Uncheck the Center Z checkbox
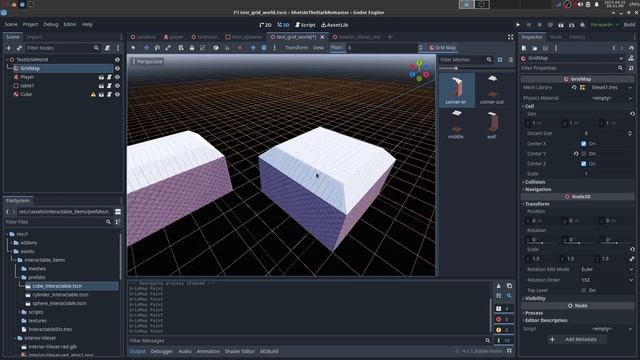The image size is (640, 360). (x=584, y=164)
